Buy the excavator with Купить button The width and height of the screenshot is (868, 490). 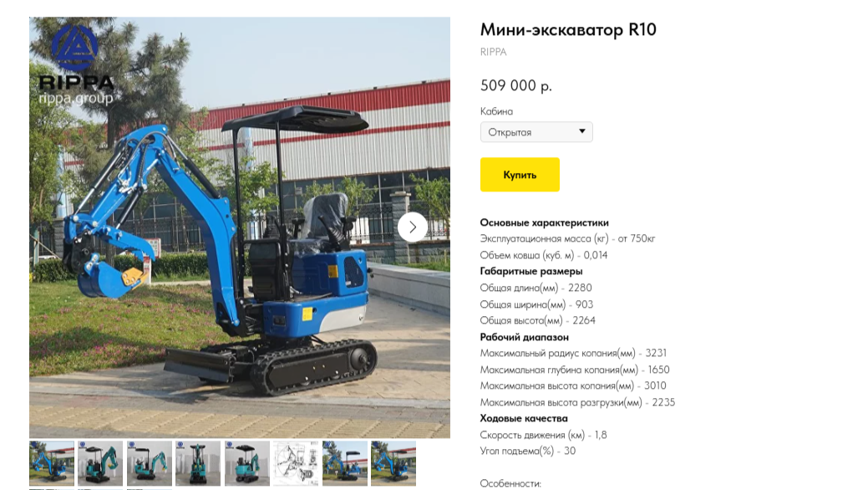[x=520, y=175]
